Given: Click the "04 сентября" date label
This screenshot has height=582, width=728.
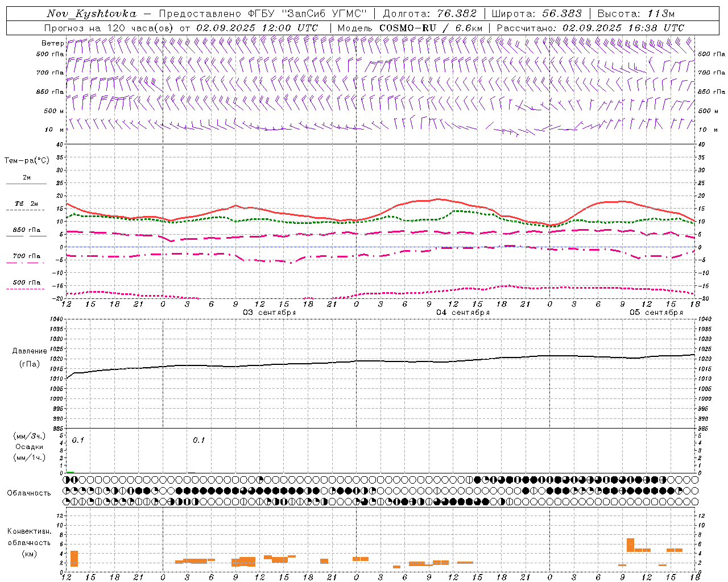Looking at the screenshot, I should [x=463, y=313].
